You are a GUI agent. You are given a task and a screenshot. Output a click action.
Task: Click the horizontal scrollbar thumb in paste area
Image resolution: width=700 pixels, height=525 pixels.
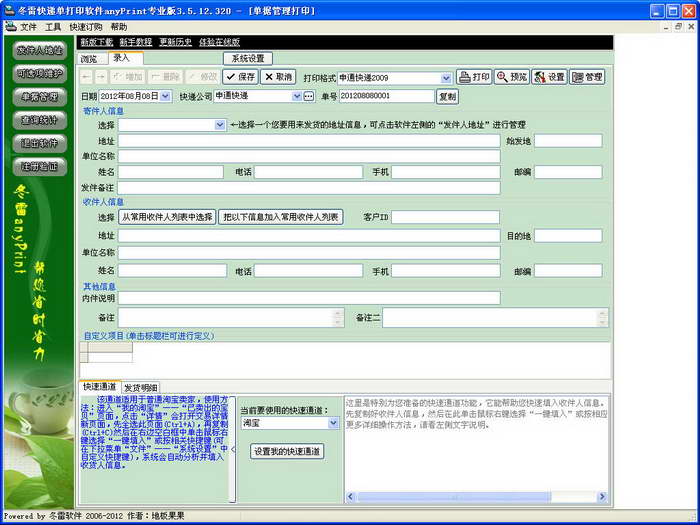click(454, 496)
